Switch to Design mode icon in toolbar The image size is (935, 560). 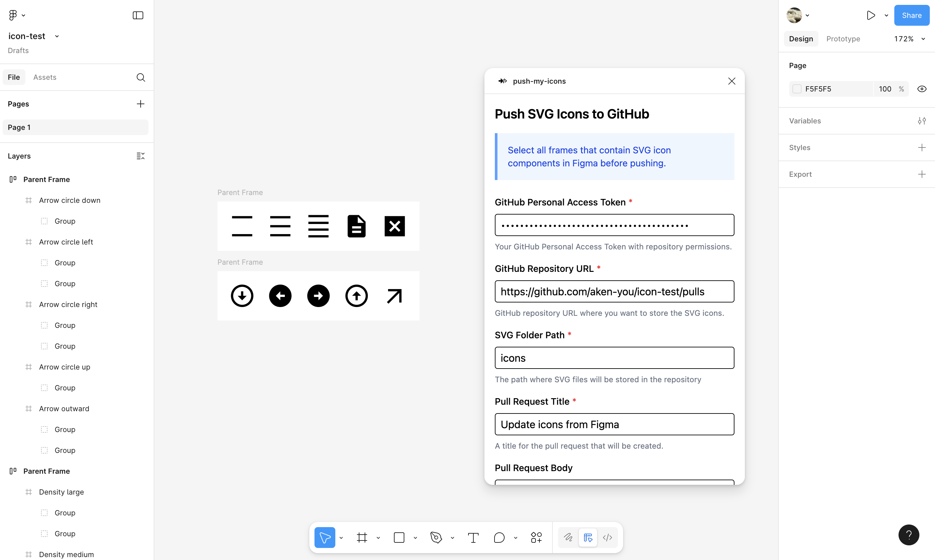588,537
